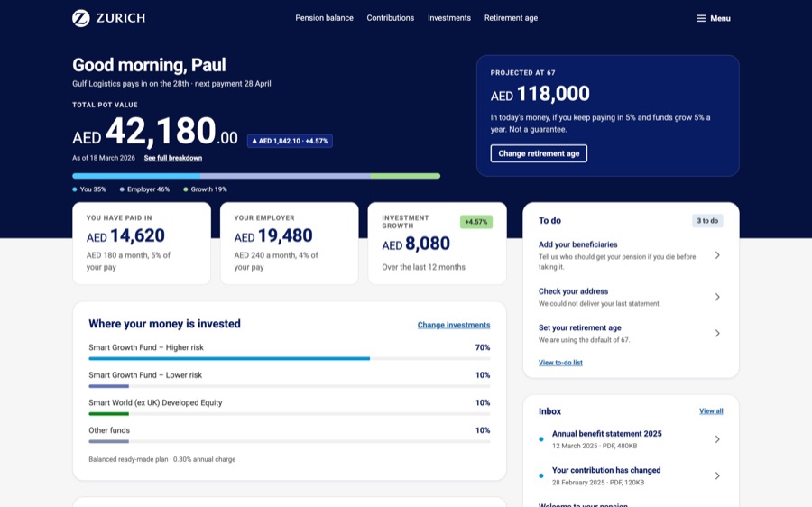This screenshot has height=507, width=812.
Task: Click Annual benefit statement 2025 title
Action: tap(607, 433)
